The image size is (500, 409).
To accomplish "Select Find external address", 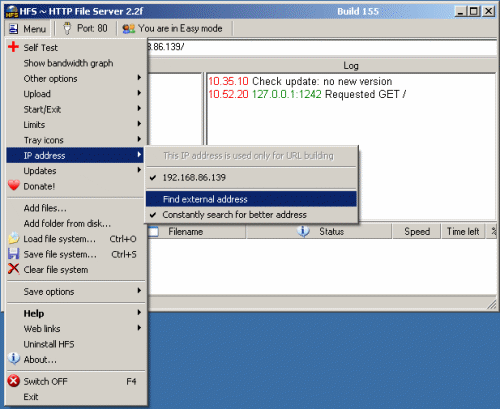I will 251,199.
